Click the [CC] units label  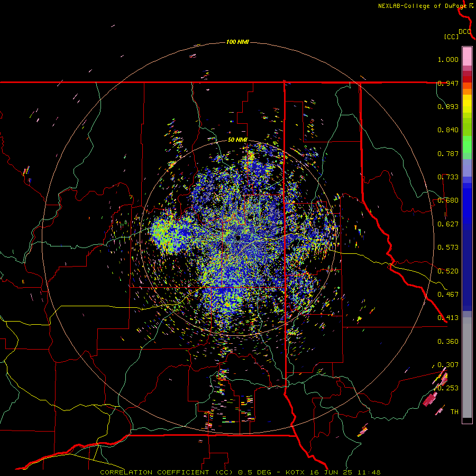452,36
